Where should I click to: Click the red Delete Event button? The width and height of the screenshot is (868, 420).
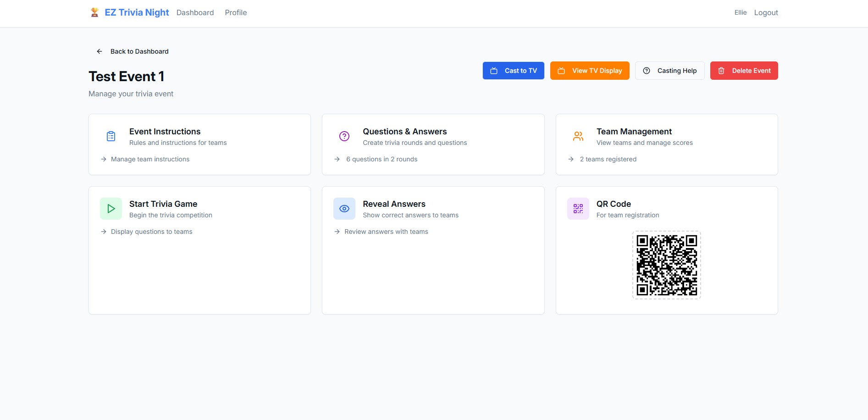[x=744, y=71]
